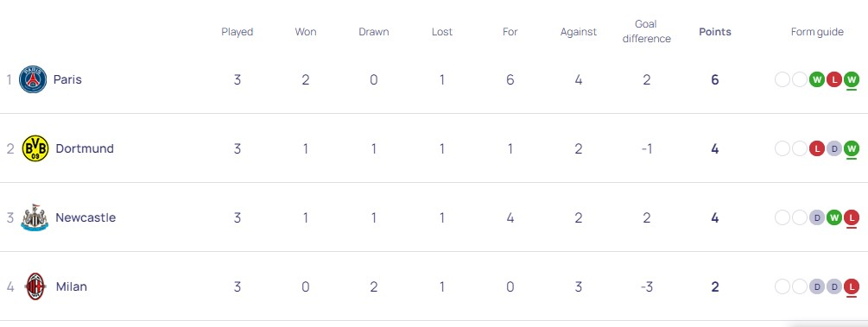Image resolution: width=868 pixels, height=327 pixels.
Task: Select Paris's latest underlined win badge
Action: click(852, 79)
